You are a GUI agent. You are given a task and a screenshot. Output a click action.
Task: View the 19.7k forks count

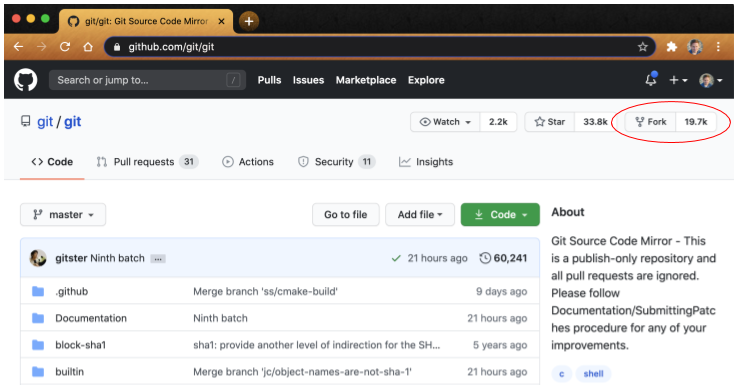pos(696,122)
